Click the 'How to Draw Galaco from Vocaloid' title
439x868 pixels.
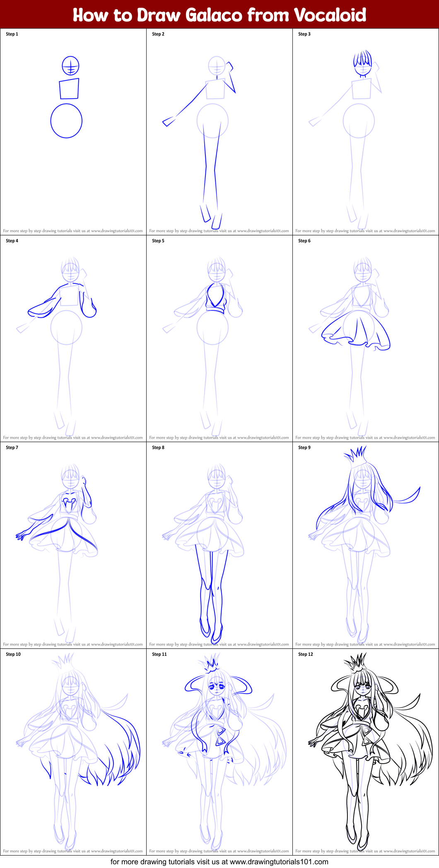[219, 15]
